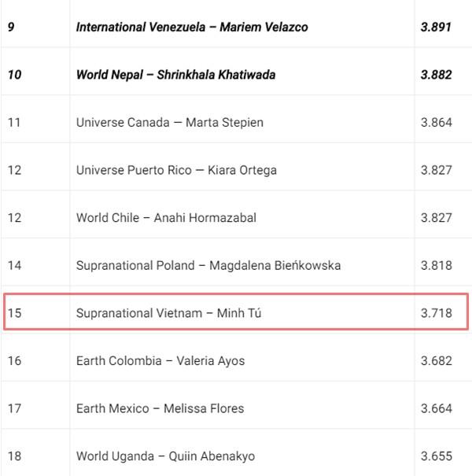The image size is (472, 476).
Task: Click rank number 14 cell
Action: [14, 265]
